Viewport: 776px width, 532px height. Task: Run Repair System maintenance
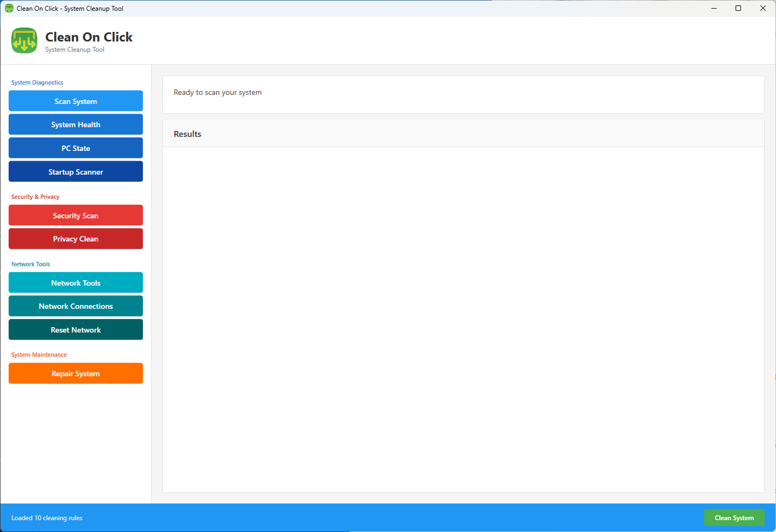(x=75, y=373)
